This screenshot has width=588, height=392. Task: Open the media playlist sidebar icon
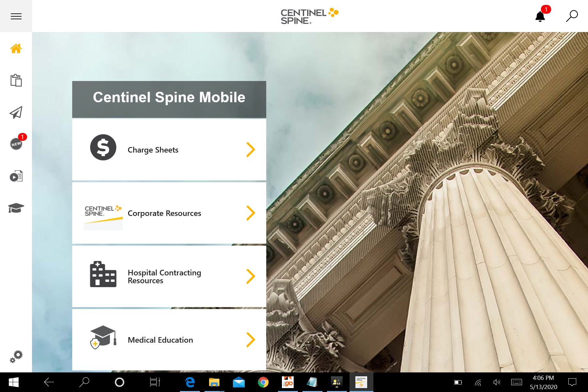[x=16, y=176]
